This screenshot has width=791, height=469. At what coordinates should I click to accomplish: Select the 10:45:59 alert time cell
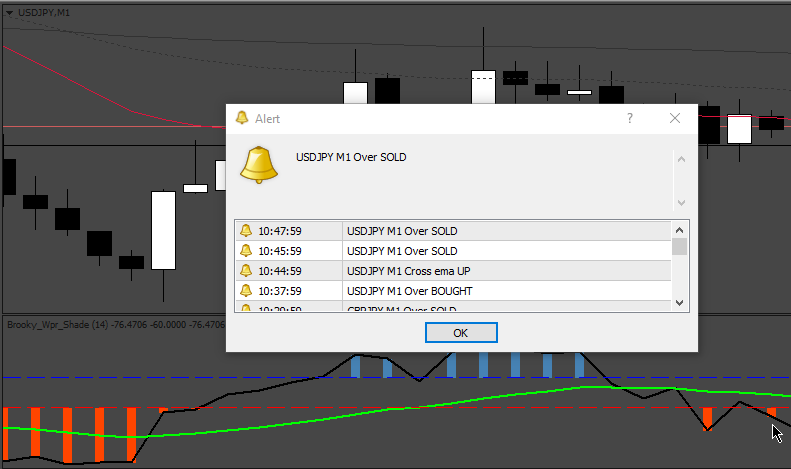[289, 251]
